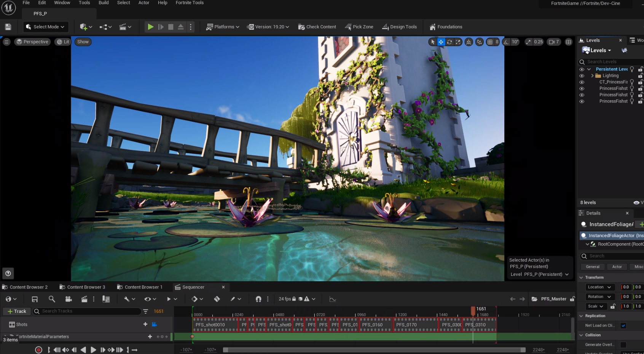Expand the Replication section in Details
Image resolution: width=644 pixels, height=354 pixels.
[581, 316]
